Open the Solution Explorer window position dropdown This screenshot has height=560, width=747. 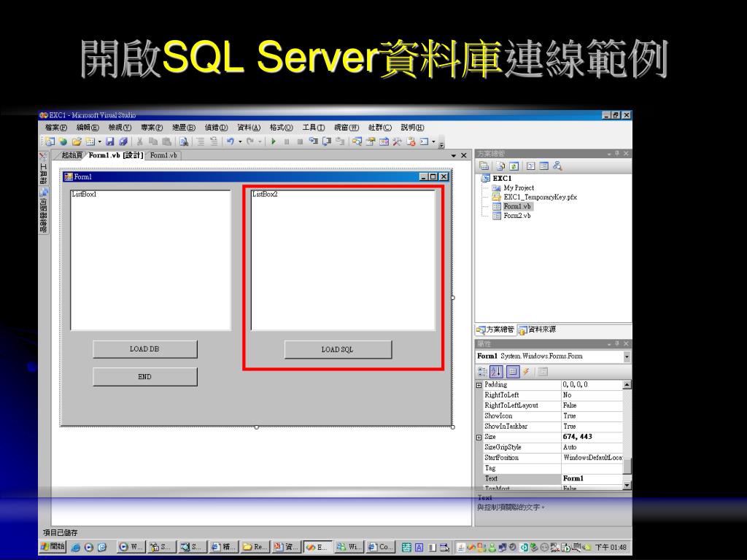(609, 154)
